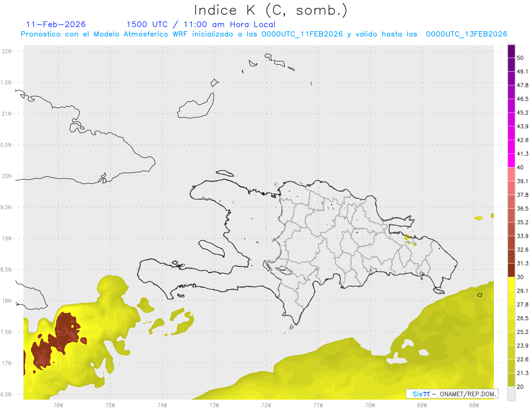Click the '17N' latitude label
The image size is (532, 411).
tap(7, 363)
